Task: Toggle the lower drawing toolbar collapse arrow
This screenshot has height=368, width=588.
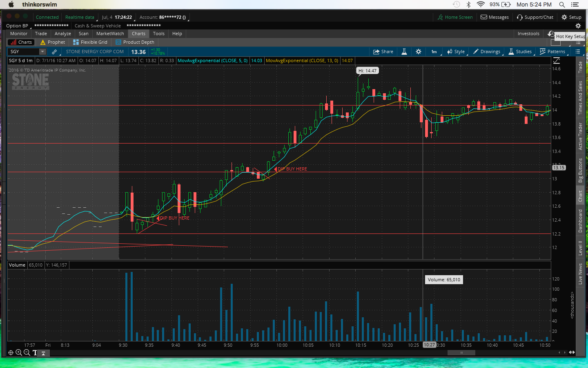Action: [x=44, y=353]
